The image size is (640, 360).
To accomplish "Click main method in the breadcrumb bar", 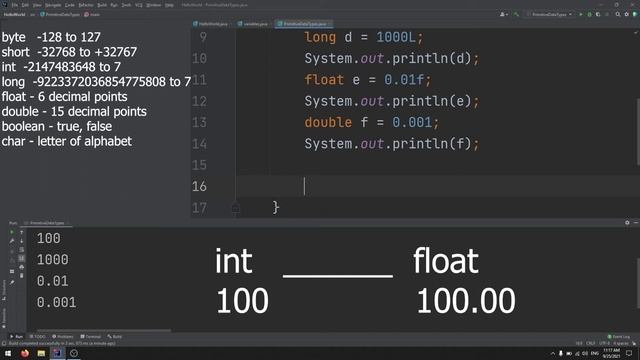I will point(92,14).
